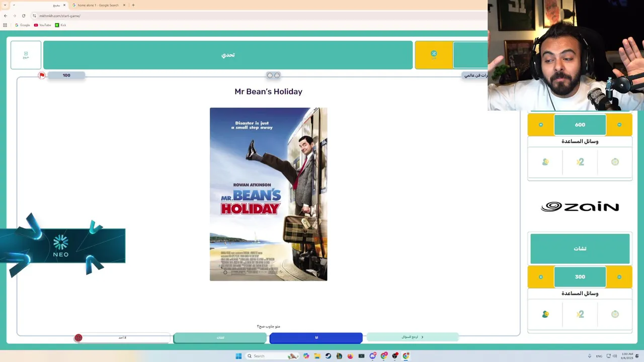This screenshot has width=644, height=362.
Task: Select blue انا answer button
Action: tap(316, 337)
